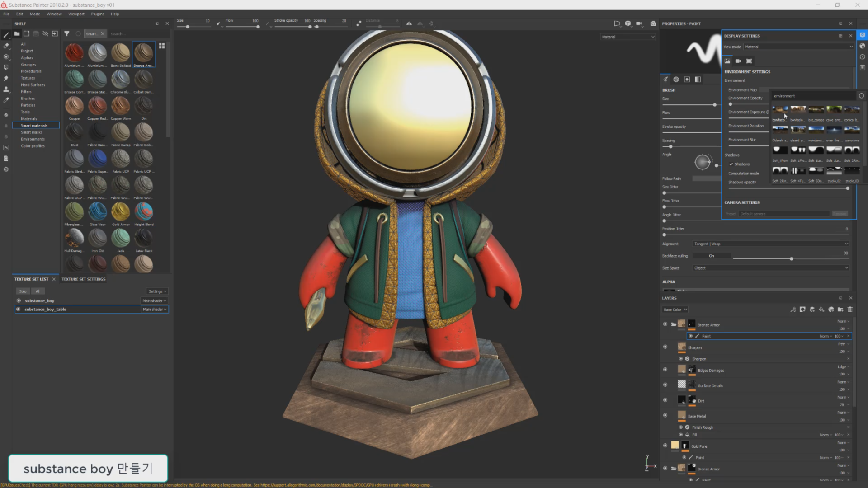Image resolution: width=868 pixels, height=488 pixels.
Task: Add a fill layer in Layers panel
Action: (x=821, y=310)
